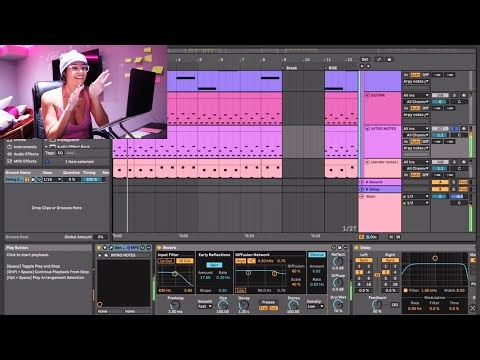Arm the INTRO NOTES track

(x=464, y=128)
